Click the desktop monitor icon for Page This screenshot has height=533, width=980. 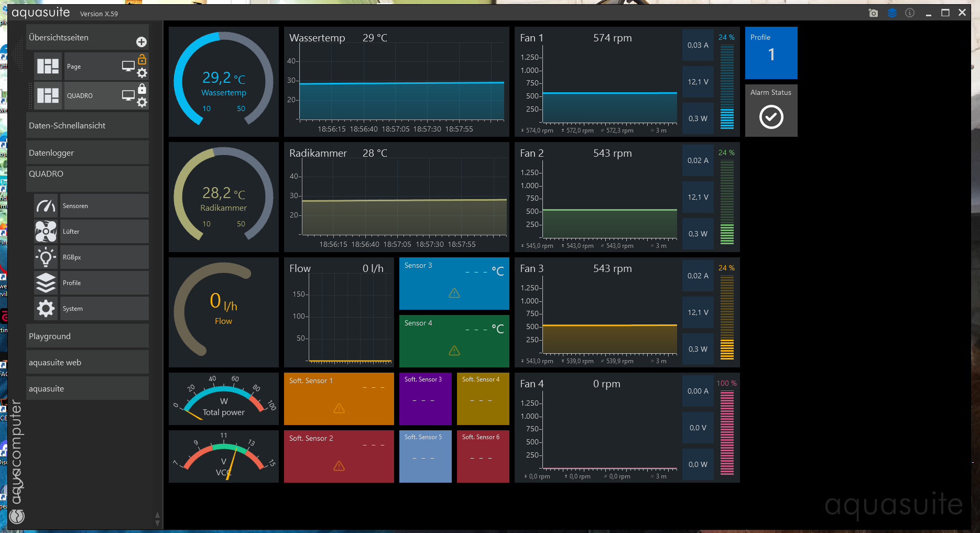tap(128, 66)
